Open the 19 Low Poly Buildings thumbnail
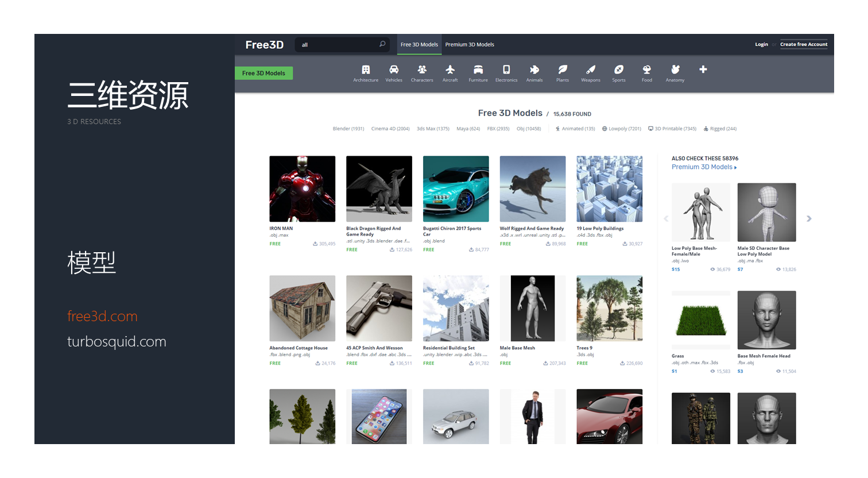Screen dimensions: 868x478 tap(610, 189)
